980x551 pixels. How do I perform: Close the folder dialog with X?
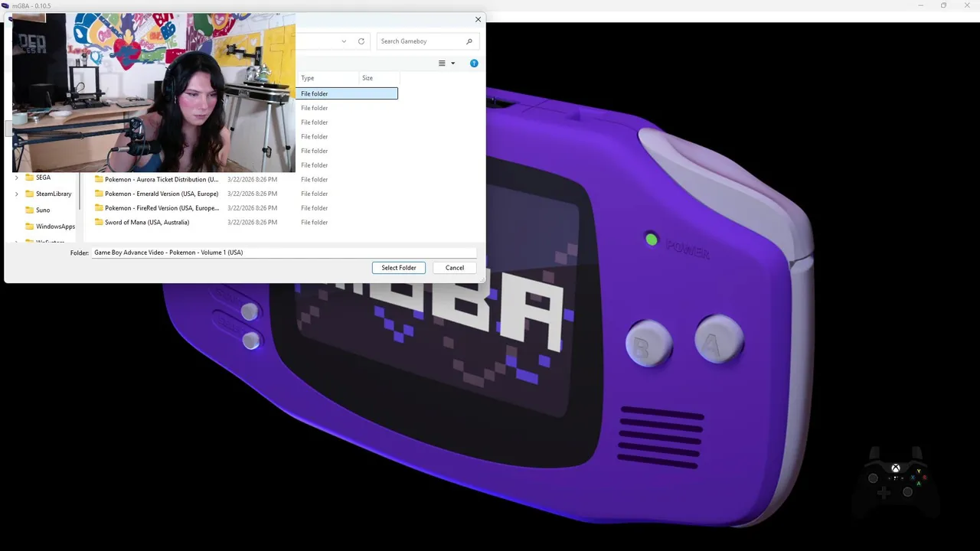coord(479,20)
